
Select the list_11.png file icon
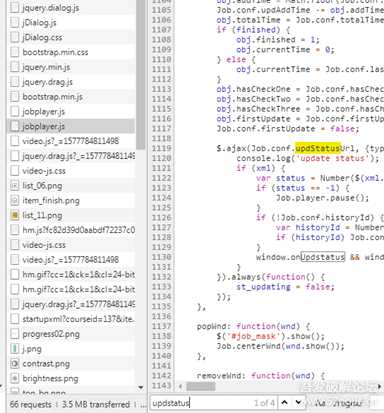[15, 215]
